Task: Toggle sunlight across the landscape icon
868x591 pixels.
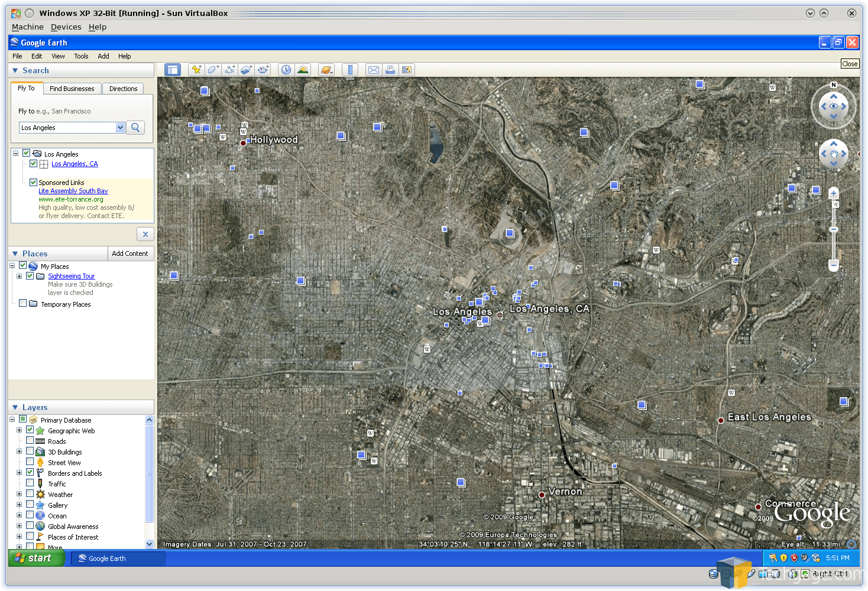Action: click(303, 70)
